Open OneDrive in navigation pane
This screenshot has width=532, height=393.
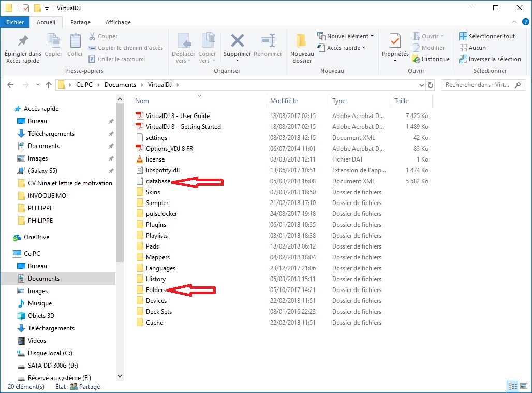tap(36, 237)
